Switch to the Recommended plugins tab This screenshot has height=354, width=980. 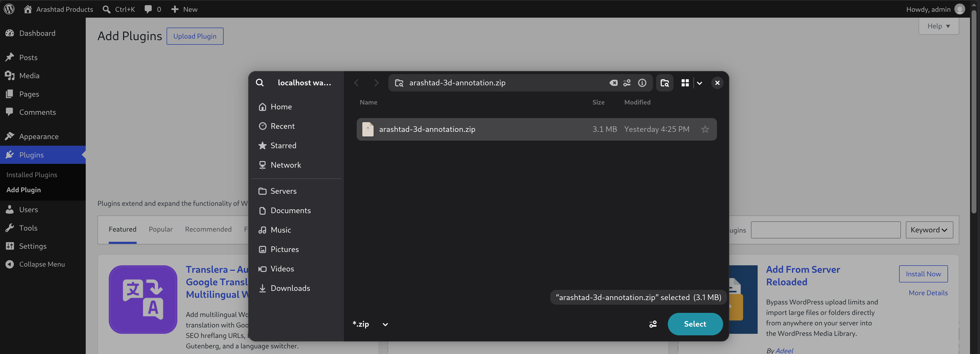coord(208,229)
